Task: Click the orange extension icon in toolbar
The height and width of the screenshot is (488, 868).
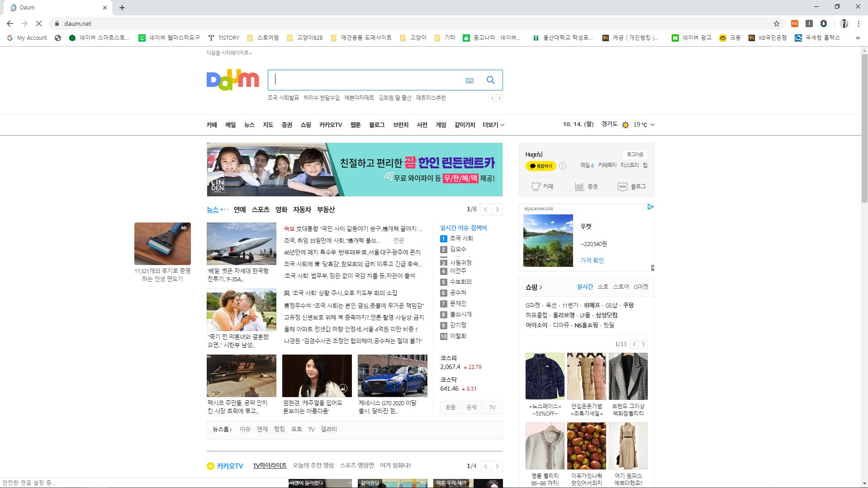Action: coord(795,24)
